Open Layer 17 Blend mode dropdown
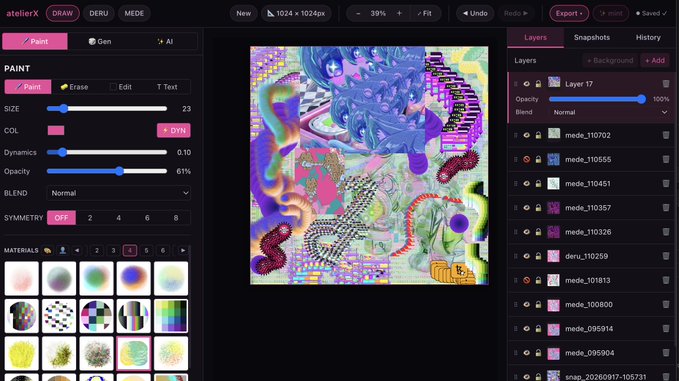 pyautogui.click(x=610, y=112)
